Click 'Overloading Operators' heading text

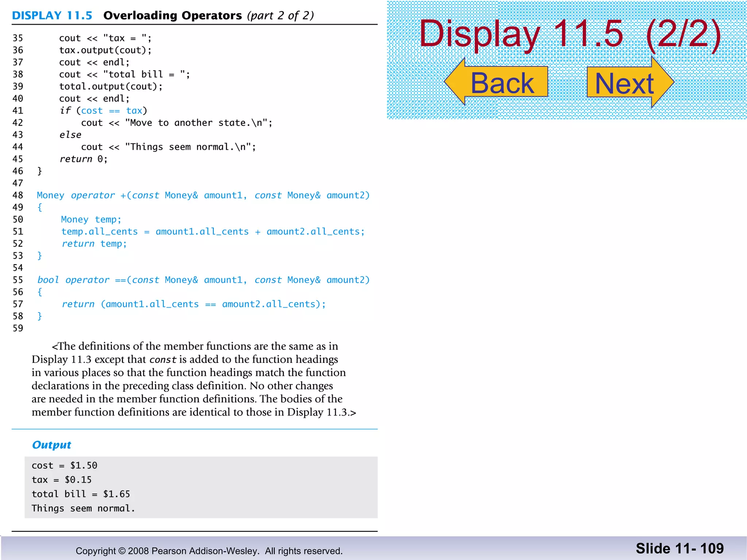coord(173,16)
